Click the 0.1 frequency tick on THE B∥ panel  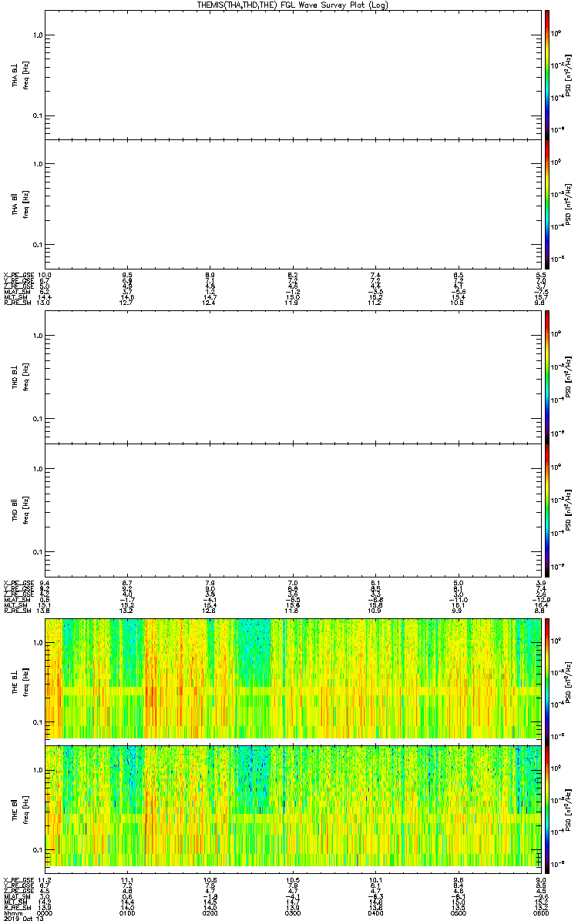coord(38,849)
